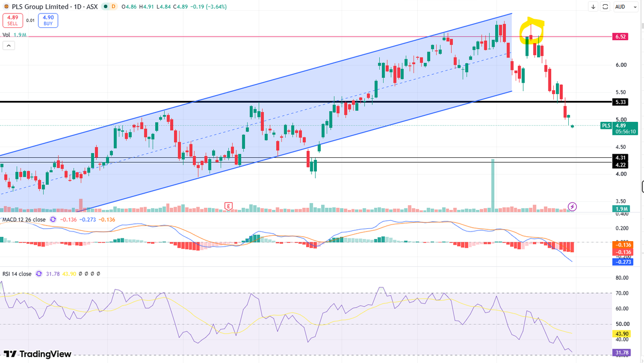Click the refresh icon beside MACD legend
Viewport: 644px width, 363px height.
[x=53, y=219]
